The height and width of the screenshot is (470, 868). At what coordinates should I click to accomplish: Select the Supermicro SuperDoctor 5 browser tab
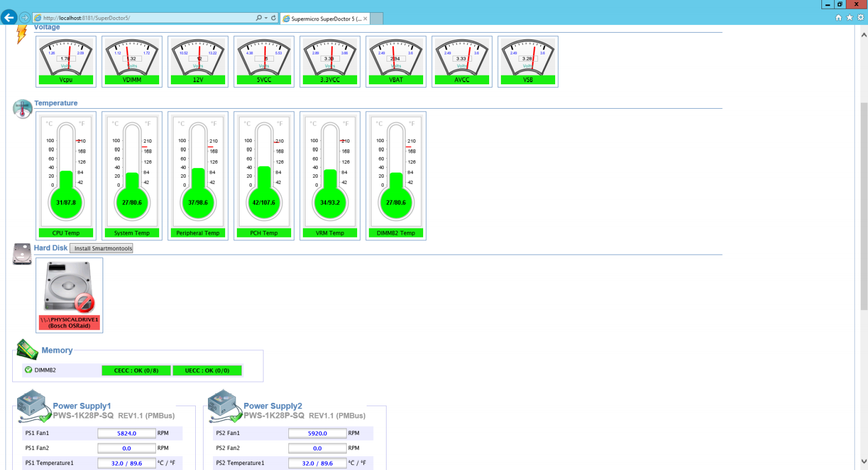[325, 18]
